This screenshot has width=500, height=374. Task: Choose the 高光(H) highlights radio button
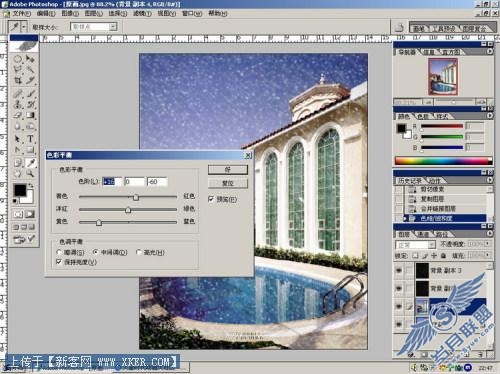coord(139,252)
